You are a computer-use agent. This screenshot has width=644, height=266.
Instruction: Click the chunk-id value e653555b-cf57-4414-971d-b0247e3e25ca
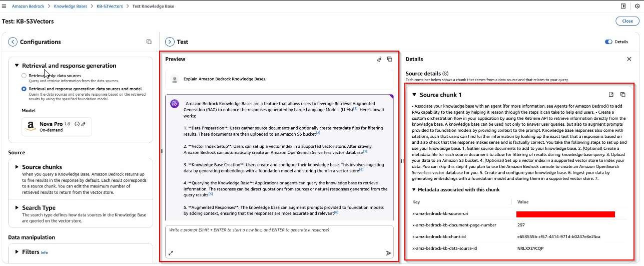pos(559,236)
